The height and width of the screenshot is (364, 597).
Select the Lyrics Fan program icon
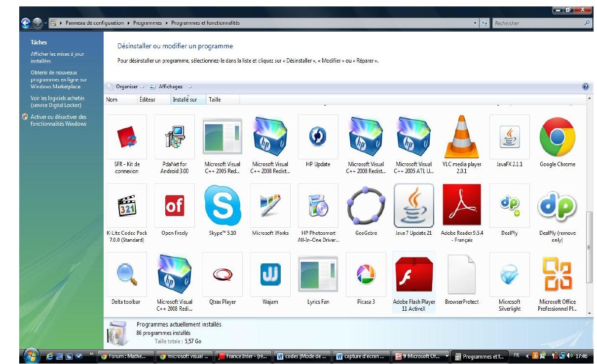[x=318, y=273]
